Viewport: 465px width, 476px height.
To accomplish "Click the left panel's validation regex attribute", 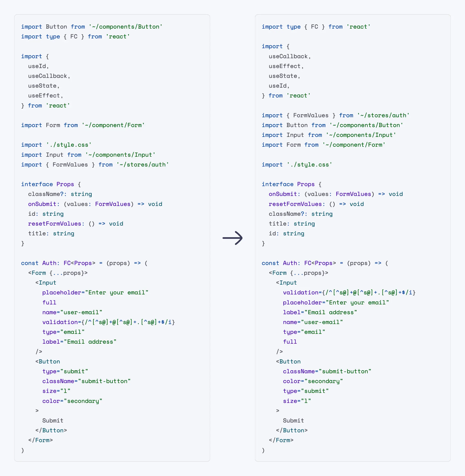I will [108, 322].
